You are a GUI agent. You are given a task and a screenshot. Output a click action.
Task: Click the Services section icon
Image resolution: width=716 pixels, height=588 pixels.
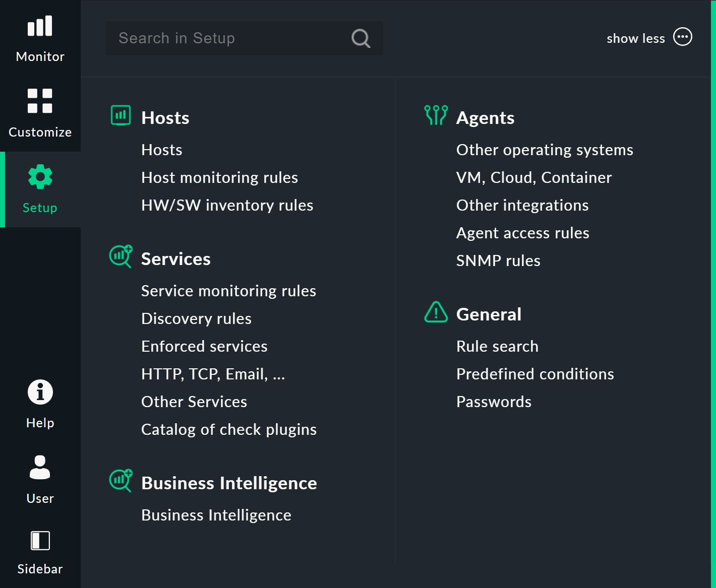click(121, 256)
